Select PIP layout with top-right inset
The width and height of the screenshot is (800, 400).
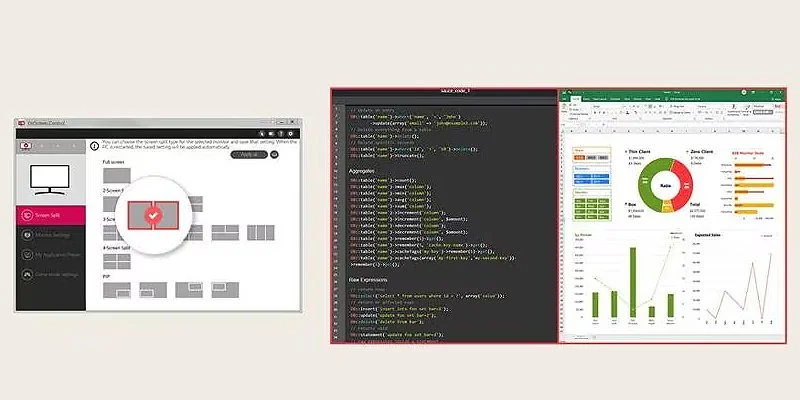(x=189, y=290)
